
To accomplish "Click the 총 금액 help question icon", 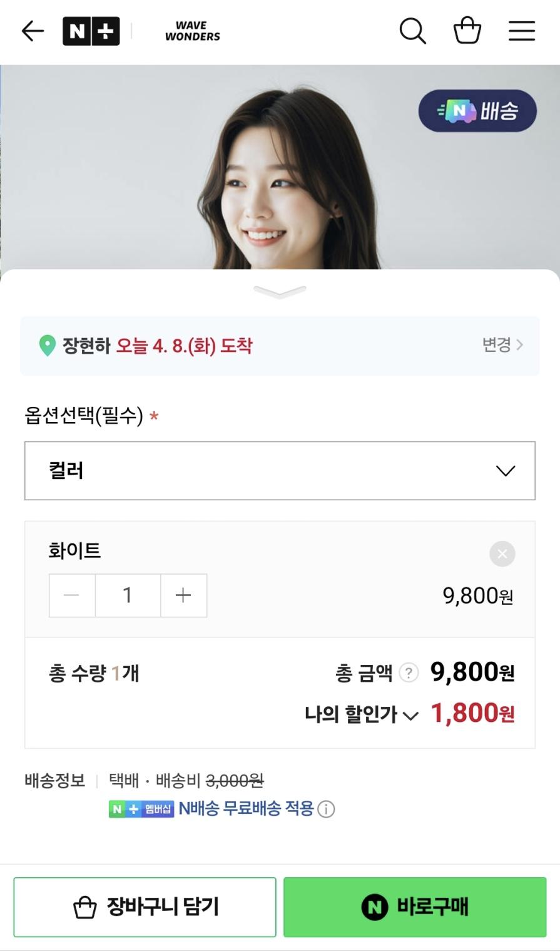I will click(x=409, y=673).
